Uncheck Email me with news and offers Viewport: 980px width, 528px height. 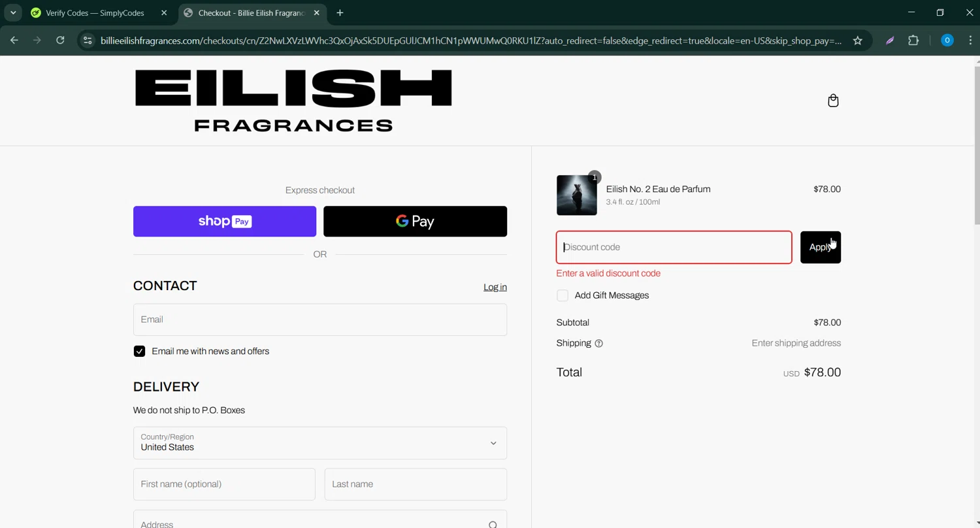click(x=139, y=352)
